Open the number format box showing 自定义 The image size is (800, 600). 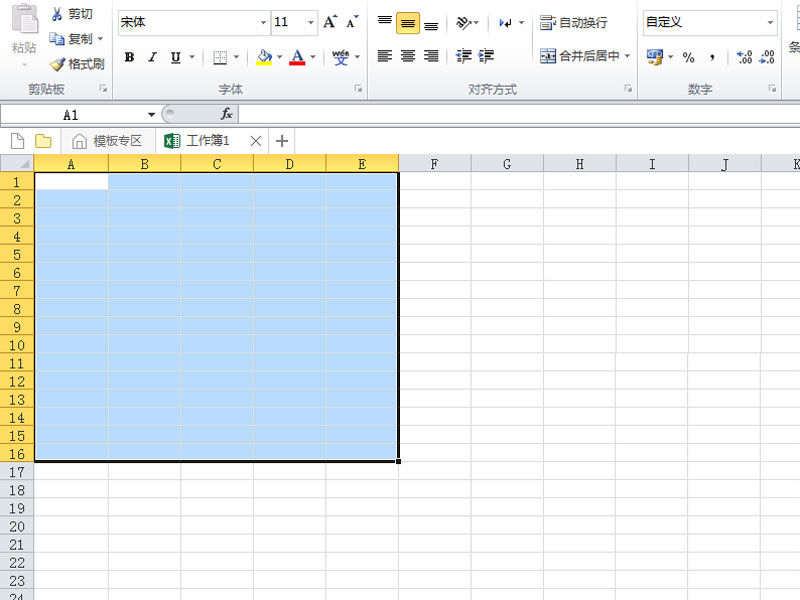pyautogui.click(x=710, y=22)
